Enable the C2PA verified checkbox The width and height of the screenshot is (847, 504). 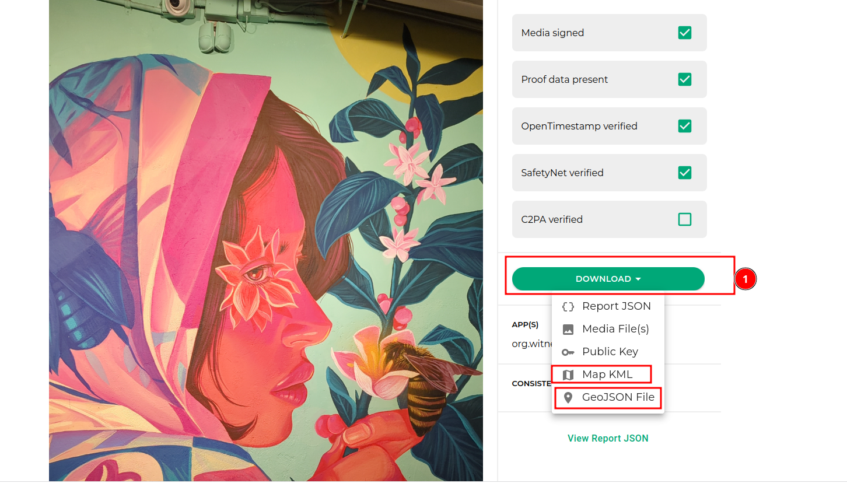tap(684, 219)
